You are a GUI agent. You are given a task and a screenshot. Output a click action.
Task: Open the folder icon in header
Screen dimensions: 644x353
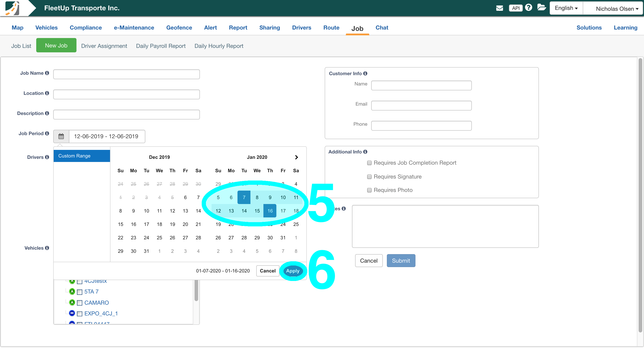[542, 7]
